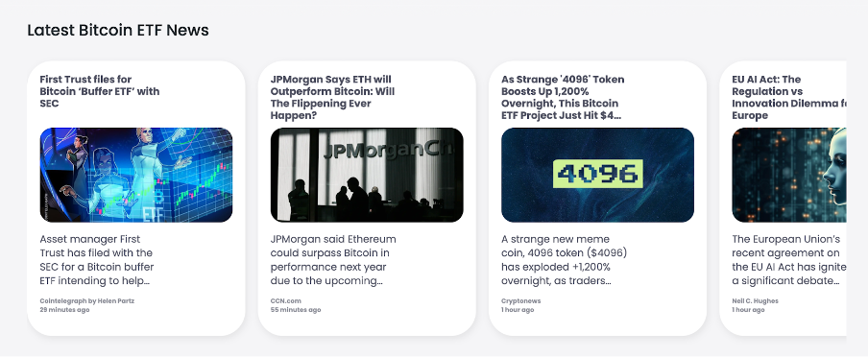Open the EU AI Act article headline
The width and height of the screenshot is (868, 357).
coord(789,98)
